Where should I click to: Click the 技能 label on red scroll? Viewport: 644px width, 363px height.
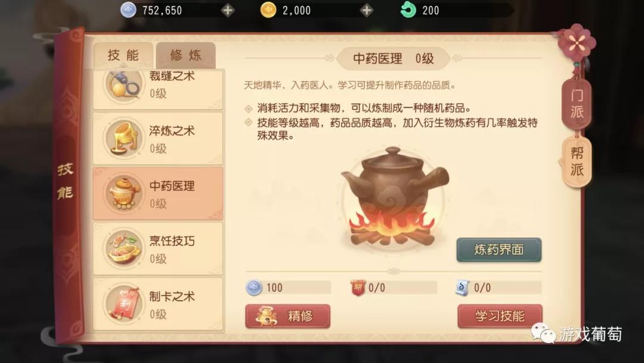tap(65, 180)
